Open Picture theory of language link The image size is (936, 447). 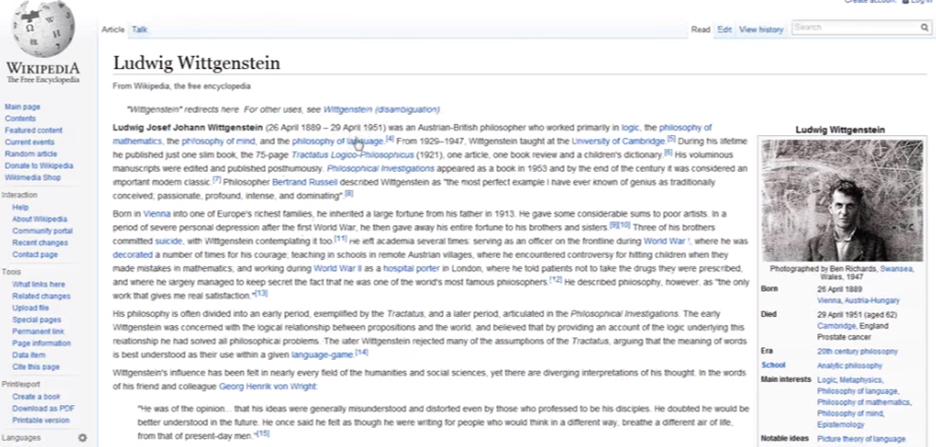[x=861, y=439]
